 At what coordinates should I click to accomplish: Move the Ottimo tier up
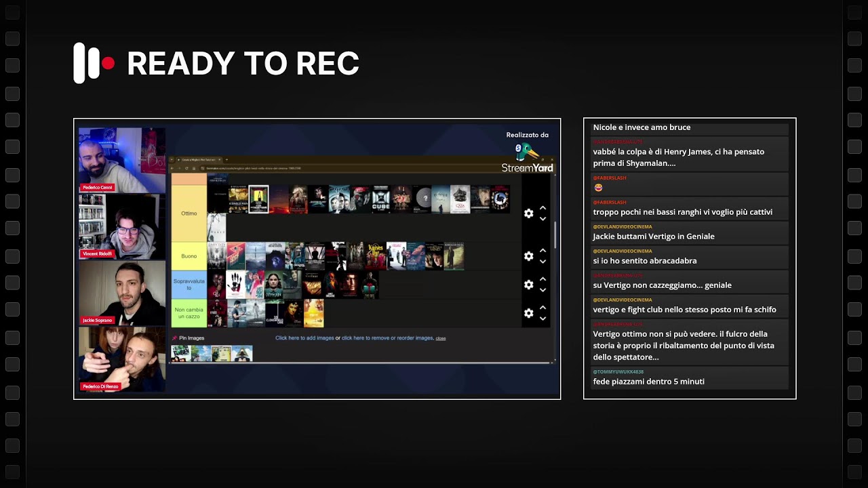(x=542, y=208)
